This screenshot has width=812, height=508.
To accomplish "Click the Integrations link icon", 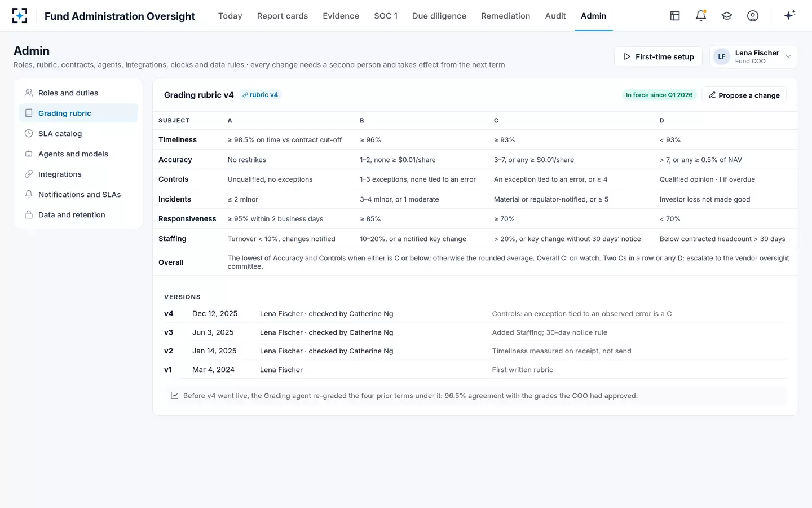I will [x=29, y=174].
